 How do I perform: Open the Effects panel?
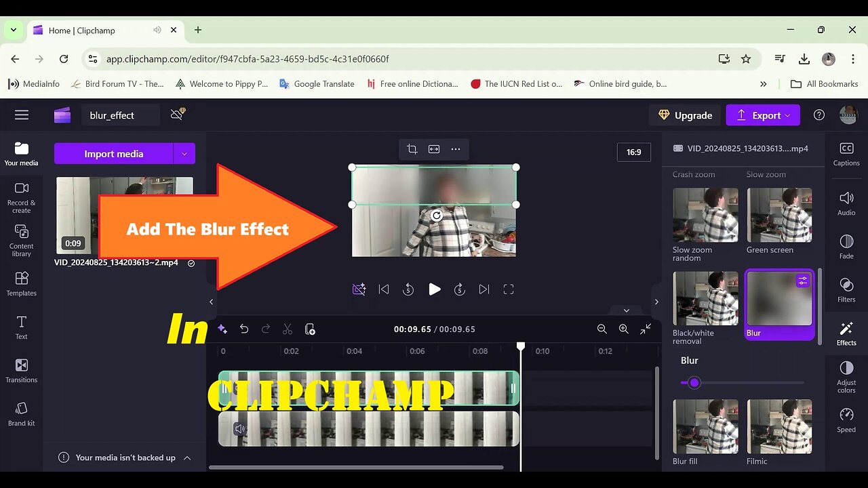click(x=846, y=333)
